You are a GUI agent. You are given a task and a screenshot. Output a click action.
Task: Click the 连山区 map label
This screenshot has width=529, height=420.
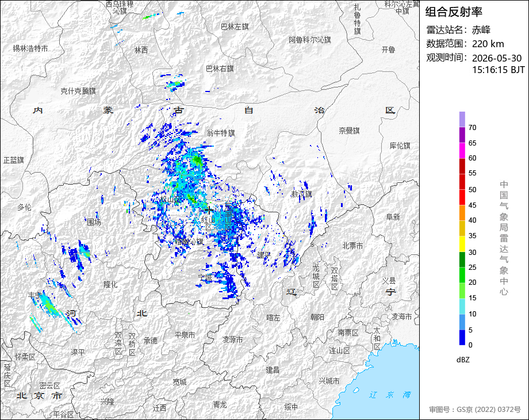click(339, 351)
